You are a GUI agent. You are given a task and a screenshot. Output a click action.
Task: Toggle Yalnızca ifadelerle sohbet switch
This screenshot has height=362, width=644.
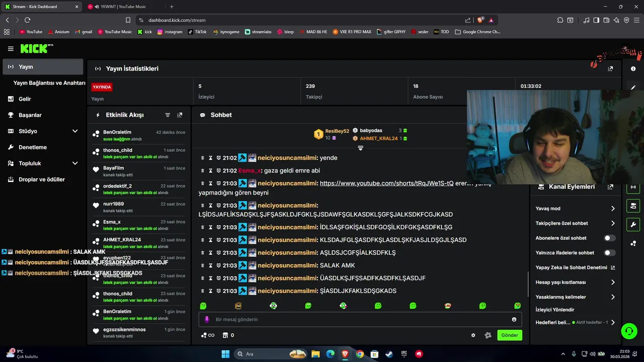click(x=609, y=253)
